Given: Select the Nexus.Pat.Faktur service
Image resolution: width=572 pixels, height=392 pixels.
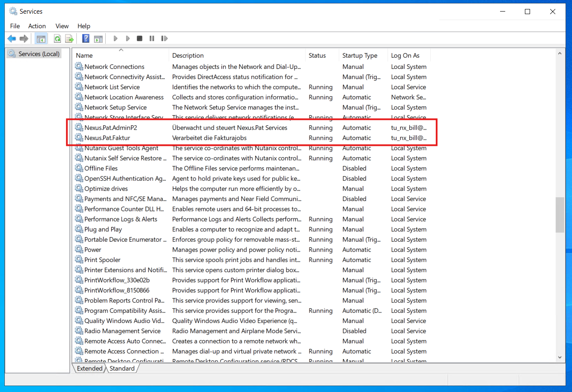Looking at the screenshot, I should 107,138.
